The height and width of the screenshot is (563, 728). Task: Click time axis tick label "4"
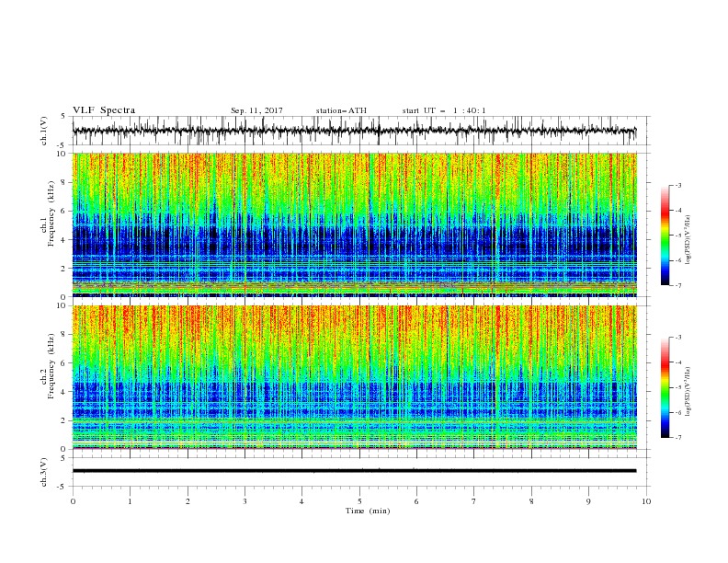(301, 501)
